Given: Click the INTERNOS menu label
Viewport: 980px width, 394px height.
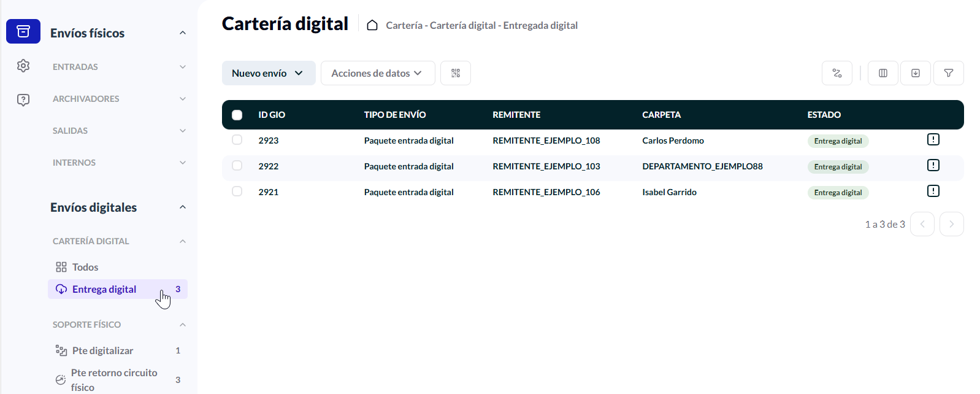Looking at the screenshot, I should (x=74, y=163).
